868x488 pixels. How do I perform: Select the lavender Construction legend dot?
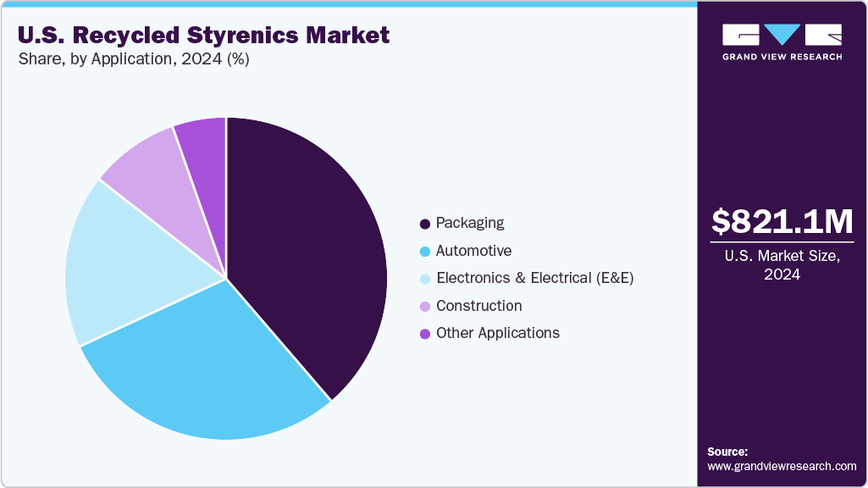point(424,306)
